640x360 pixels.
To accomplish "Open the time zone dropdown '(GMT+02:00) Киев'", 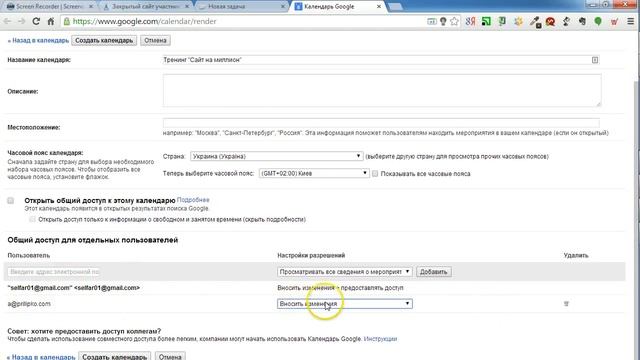I will pyautogui.click(x=314, y=173).
